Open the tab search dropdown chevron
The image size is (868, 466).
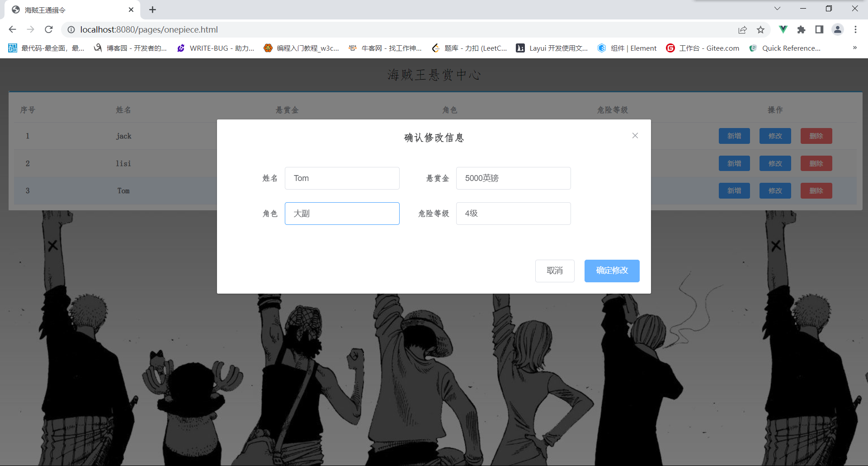point(777,9)
